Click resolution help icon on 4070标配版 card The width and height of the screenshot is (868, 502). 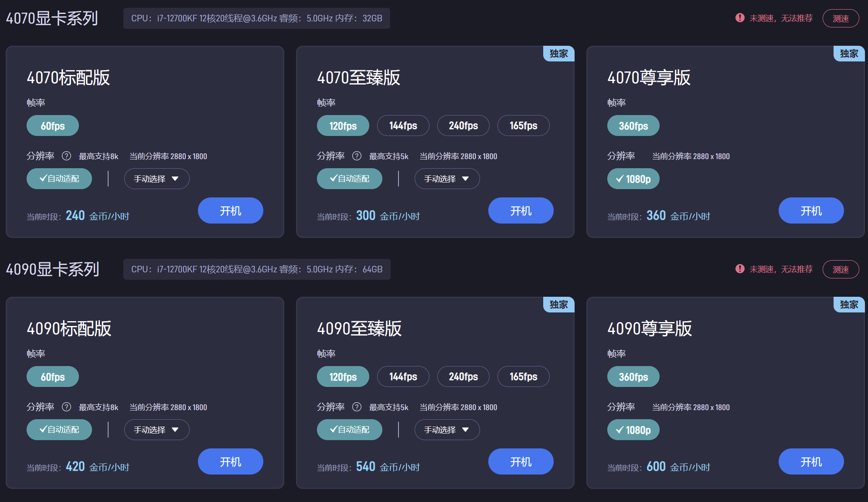(x=66, y=156)
